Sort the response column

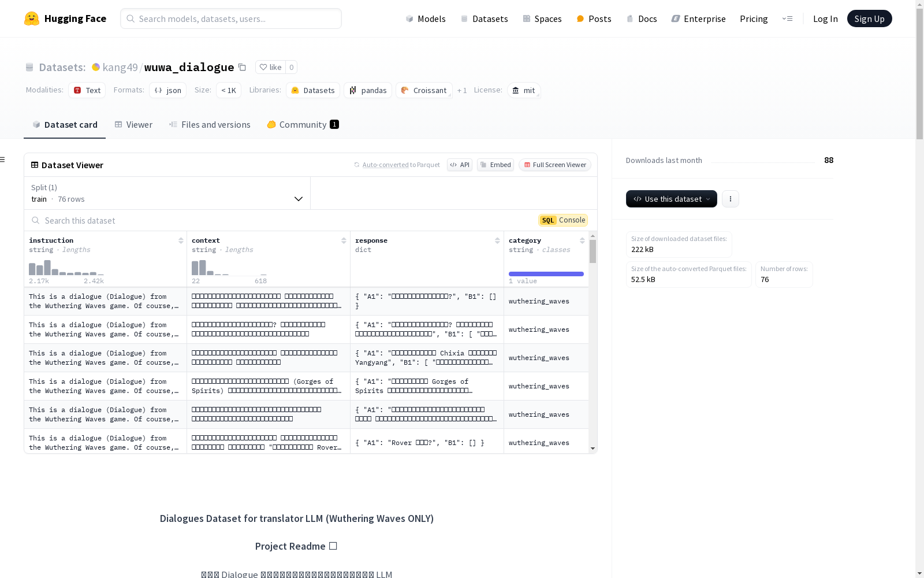coord(497,240)
